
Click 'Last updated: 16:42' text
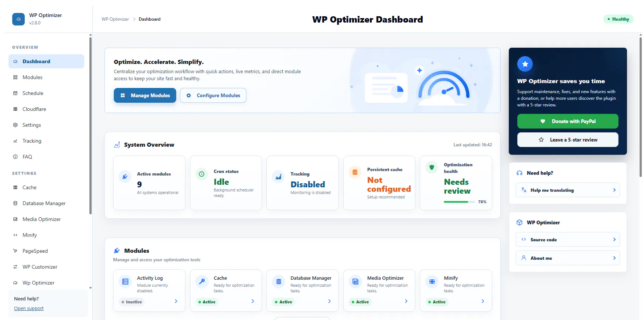click(473, 145)
